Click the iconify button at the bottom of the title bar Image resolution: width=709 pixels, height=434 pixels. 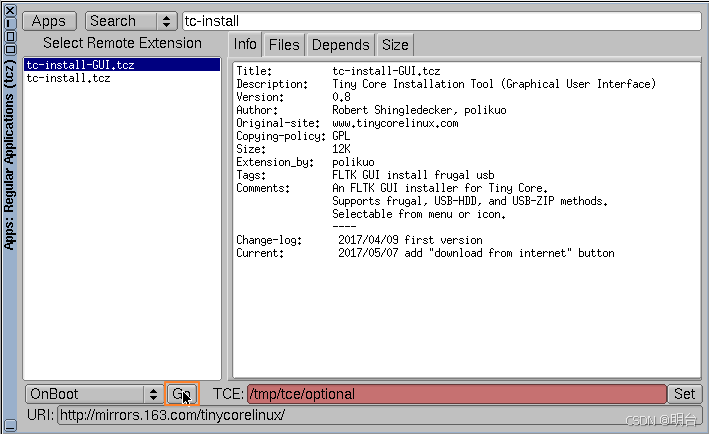(10, 425)
